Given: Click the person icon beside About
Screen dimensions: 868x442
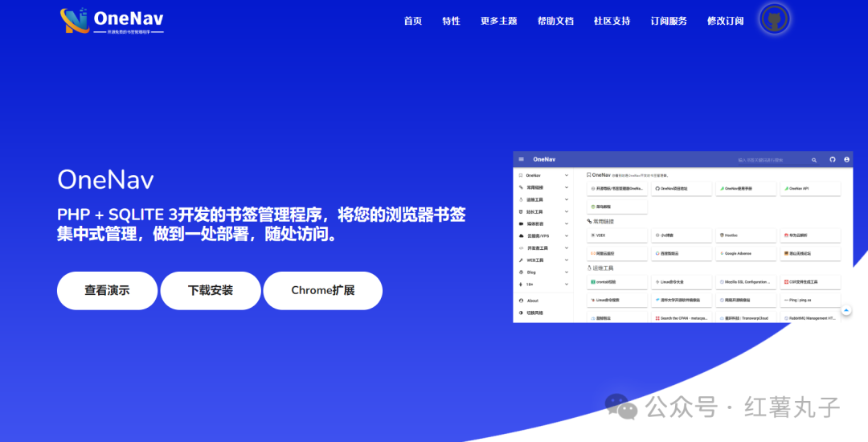Looking at the screenshot, I should point(521,301).
